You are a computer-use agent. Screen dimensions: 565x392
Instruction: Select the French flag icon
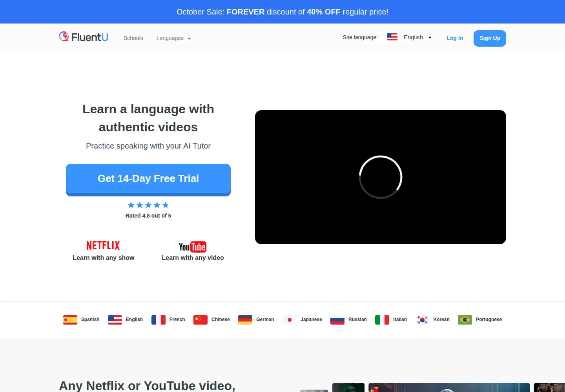(x=159, y=320)
